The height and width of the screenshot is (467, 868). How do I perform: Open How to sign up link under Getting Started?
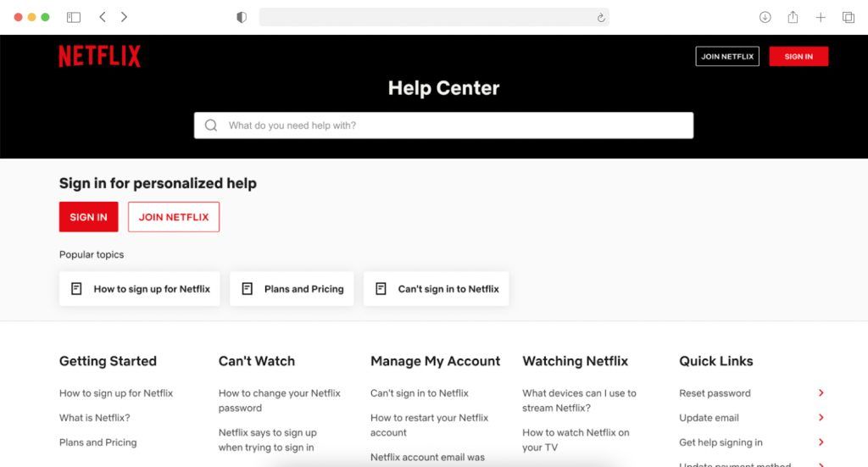pos(115,393)
